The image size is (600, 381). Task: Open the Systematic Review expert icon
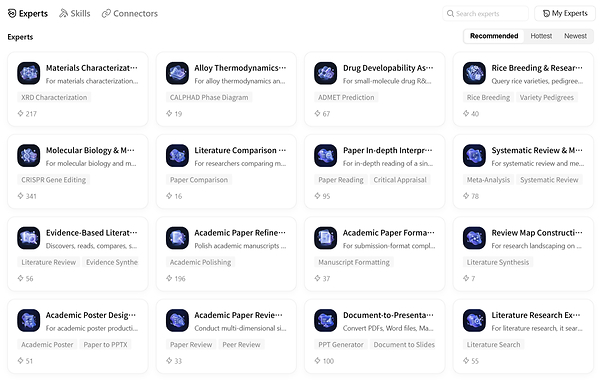tap(474, 155)
